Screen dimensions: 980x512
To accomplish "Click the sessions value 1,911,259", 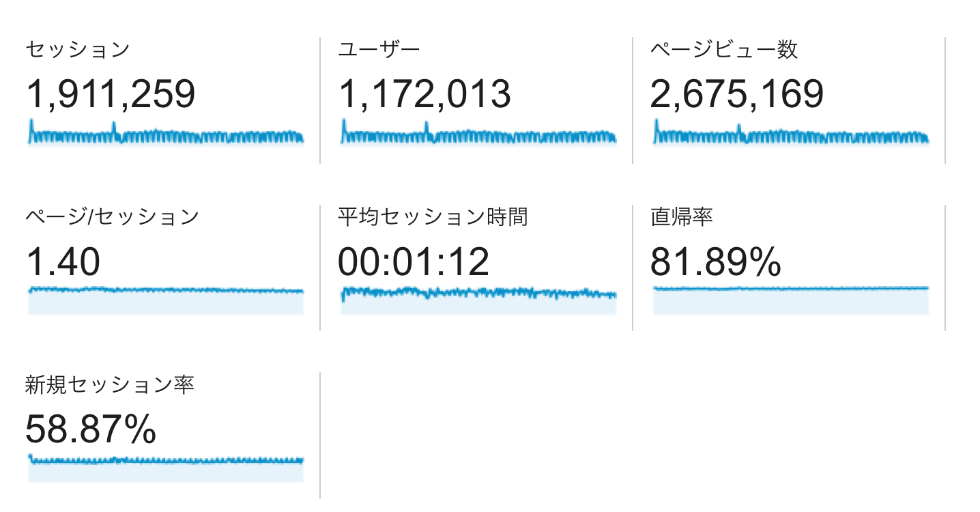I will point(111,94).
